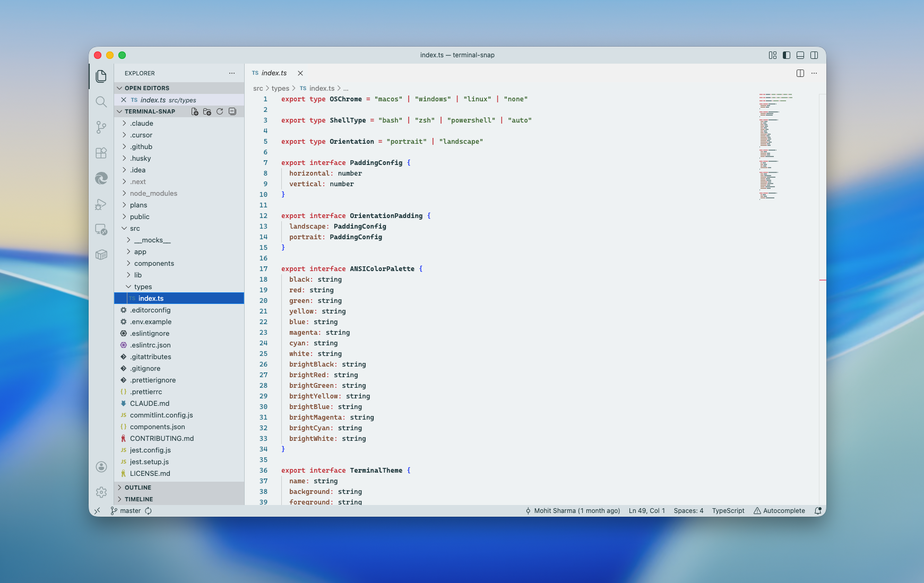Viewport: 924px width, 583px height.
Task: Toggle the secondary side bar
Action: click(x=814, y=55)
